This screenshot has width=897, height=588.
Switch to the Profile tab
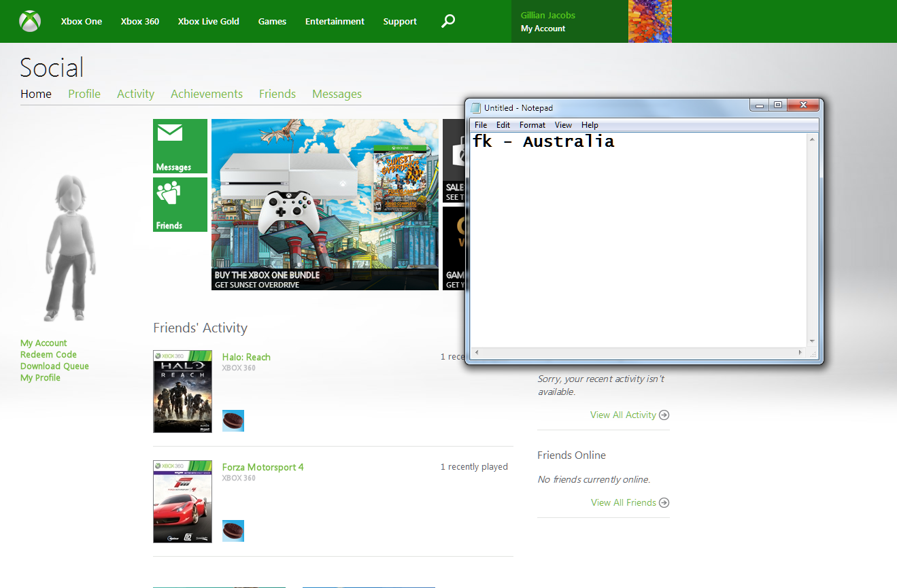84,94
